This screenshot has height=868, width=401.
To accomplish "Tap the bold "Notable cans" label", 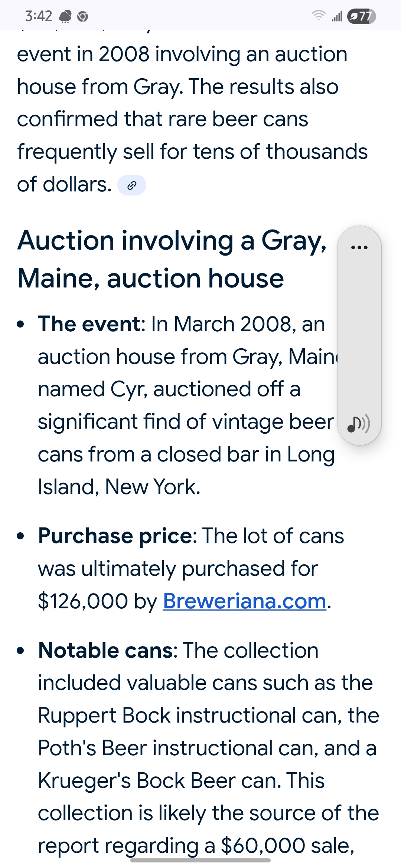I will (x=105, y=650).
